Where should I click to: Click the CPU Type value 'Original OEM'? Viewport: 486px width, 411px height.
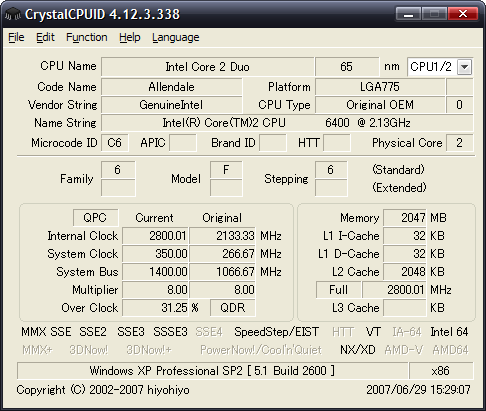tap(380, 105)
